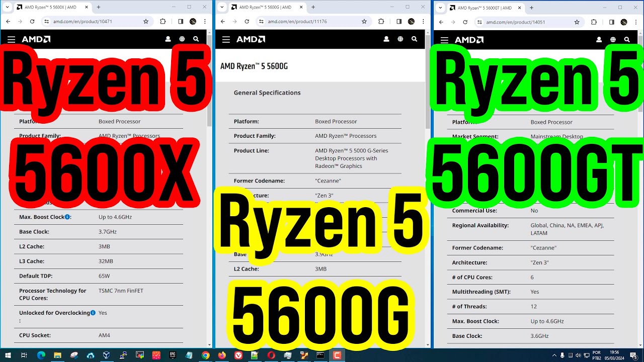Screen dimensions: 644x362
Task: Close the AMD Ryzen 5 5600GT tab
Action: pyautogui.click(x=519, y=8)
